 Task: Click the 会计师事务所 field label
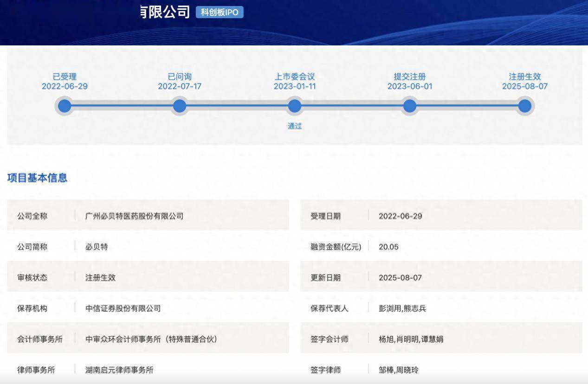[40, 339]
